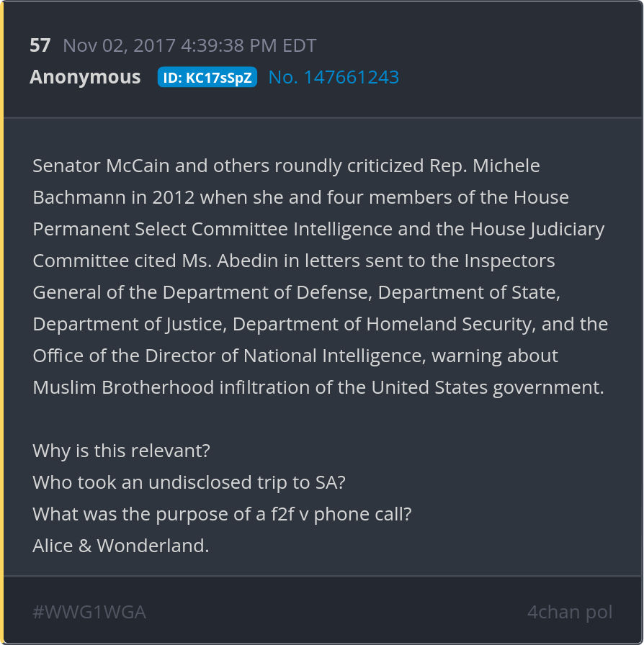Click the 4chan pol source label
The height and width of the screenshot is (645, 644).
(x=569, y=612)
